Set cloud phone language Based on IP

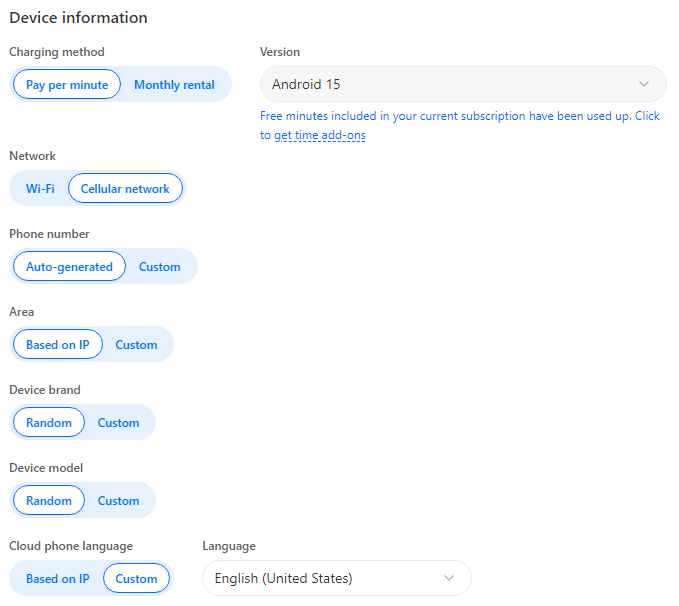(58, 578)
